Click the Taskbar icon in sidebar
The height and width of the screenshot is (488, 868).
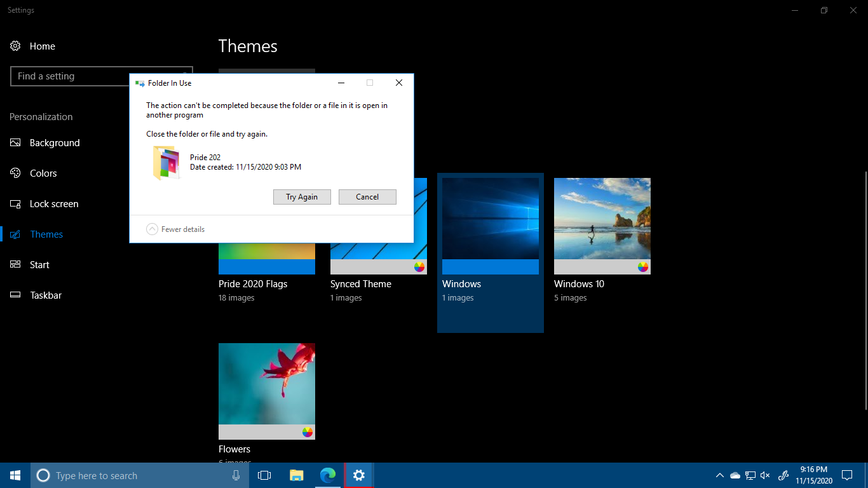coord(15,295)
